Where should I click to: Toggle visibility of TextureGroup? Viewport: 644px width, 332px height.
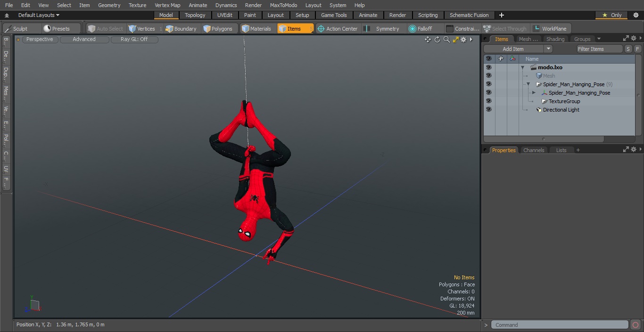pyautogui.click(x=488, y=101)
